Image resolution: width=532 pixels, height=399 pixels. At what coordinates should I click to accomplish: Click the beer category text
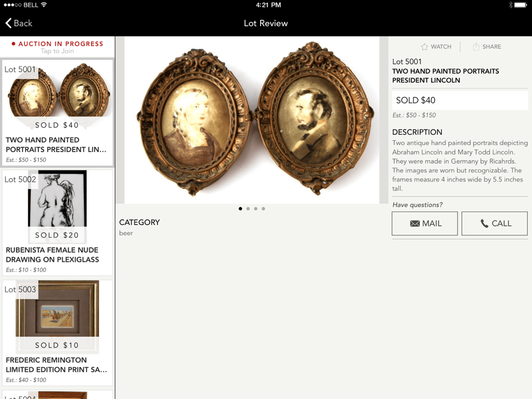[x=126, y=233]
